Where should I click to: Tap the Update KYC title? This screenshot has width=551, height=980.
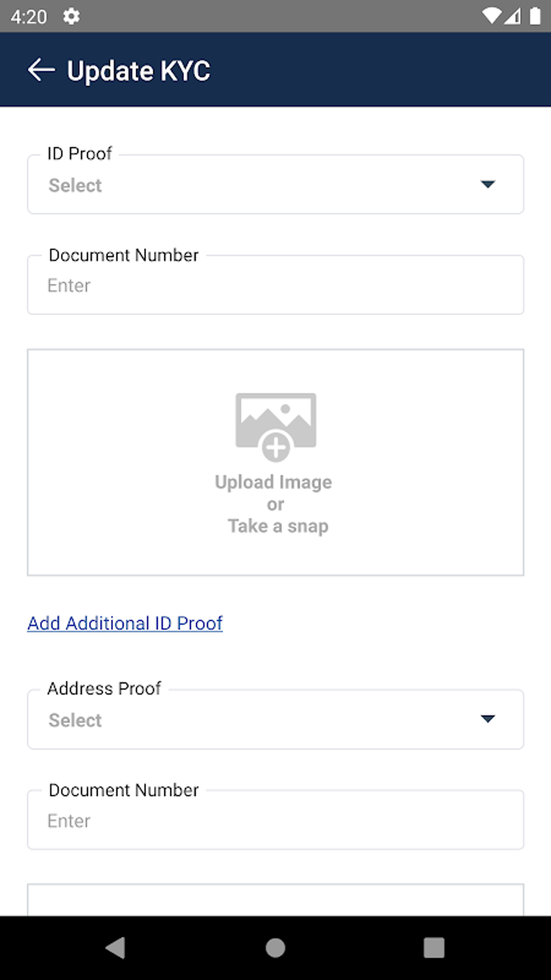138,71
